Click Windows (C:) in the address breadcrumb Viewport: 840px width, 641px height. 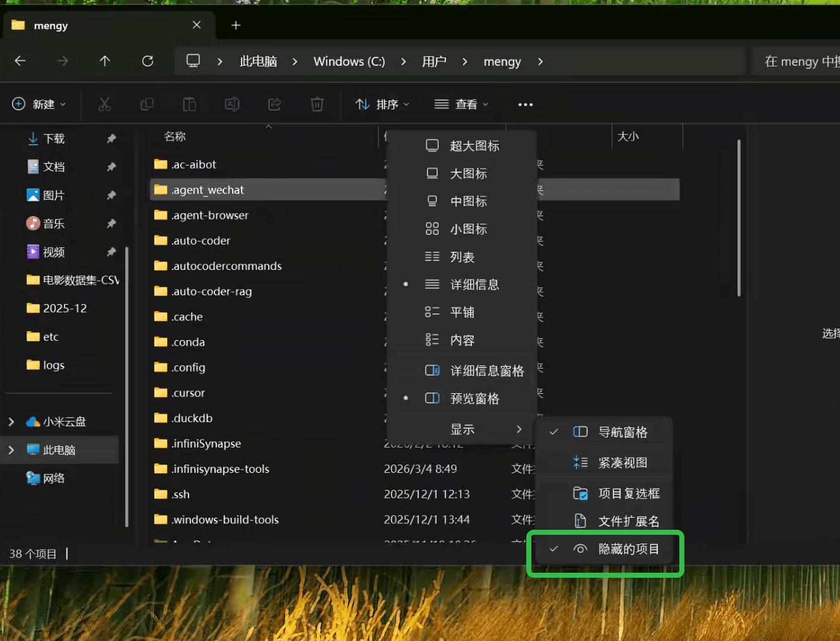coord(349,61)
